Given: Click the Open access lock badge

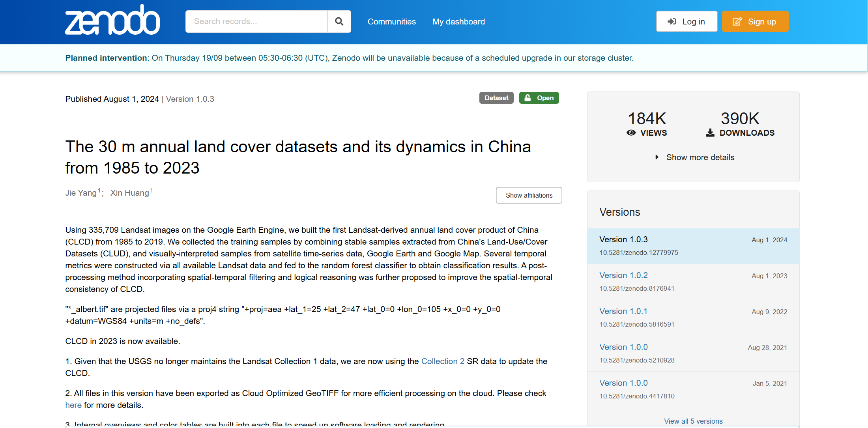Looking at the screenshot, I should point(539,98).
